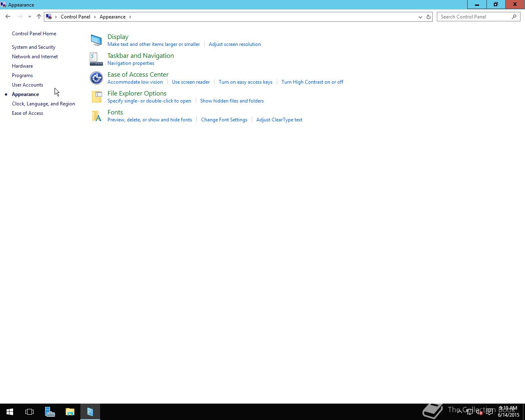Go up one level with Up arrow
The width and height of the screenshot is (525, 420).
click(x=39, y=16)
